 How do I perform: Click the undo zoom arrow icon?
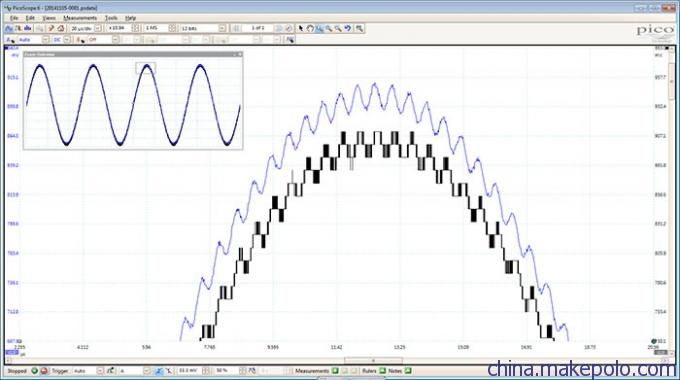[348, 28]
